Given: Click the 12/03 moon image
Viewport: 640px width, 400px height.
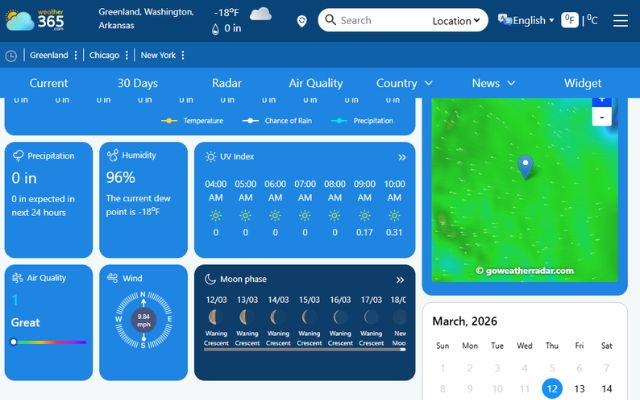Looking at the screenshot, I should click(x=216, y=317).
